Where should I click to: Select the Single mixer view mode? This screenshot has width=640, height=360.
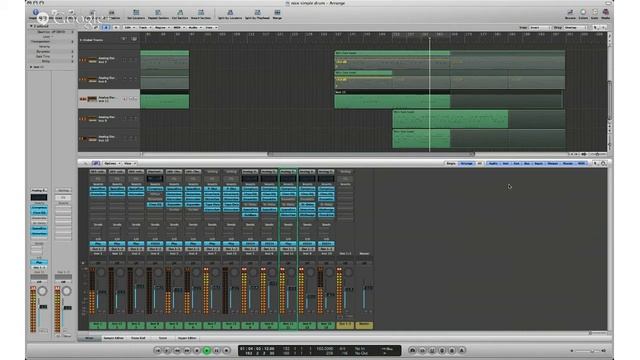tap(451, 163)
